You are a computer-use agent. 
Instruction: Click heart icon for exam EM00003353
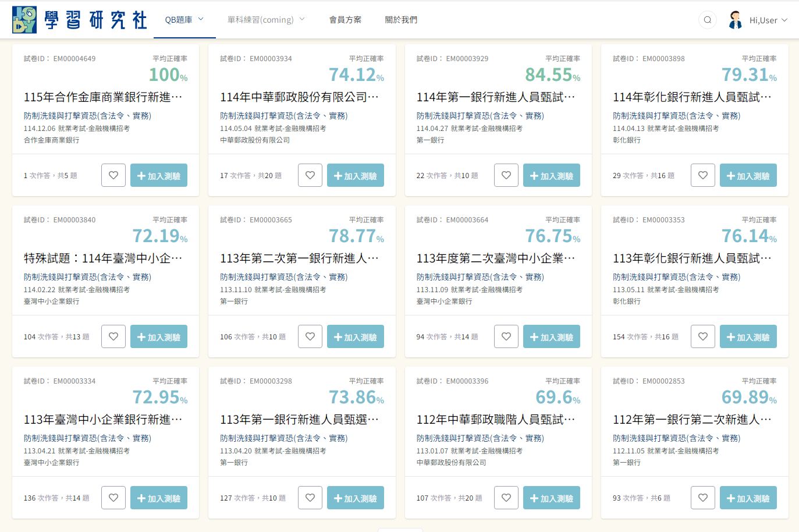pos(703,336)
